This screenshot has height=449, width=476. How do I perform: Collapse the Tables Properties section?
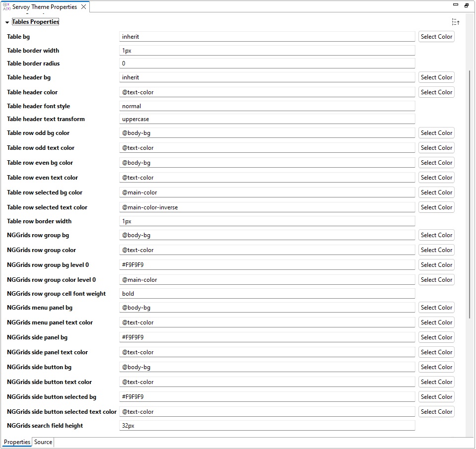point(7,22)
